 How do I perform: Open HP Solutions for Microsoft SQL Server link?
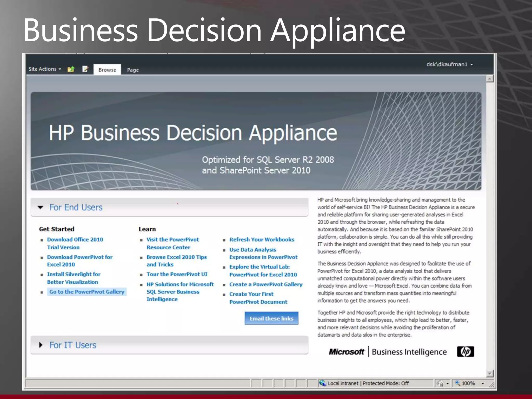click(x=180, y=292)
